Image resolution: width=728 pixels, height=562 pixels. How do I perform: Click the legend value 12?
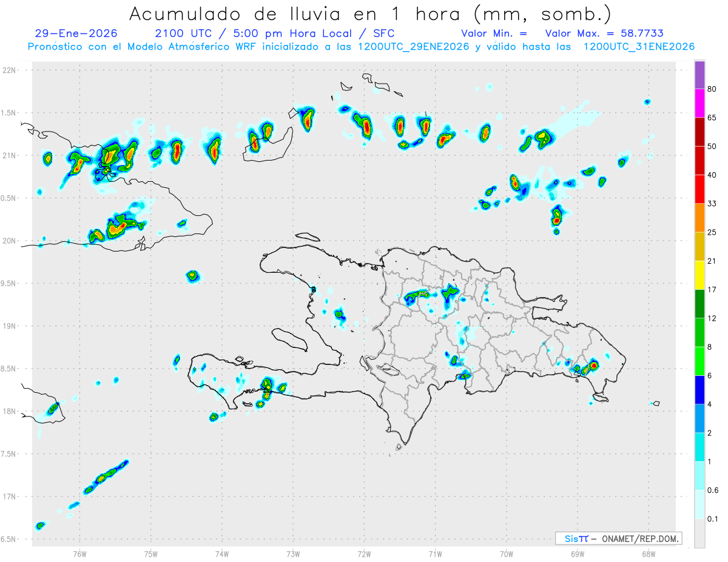pyautogui.click(x=712, y=318)
